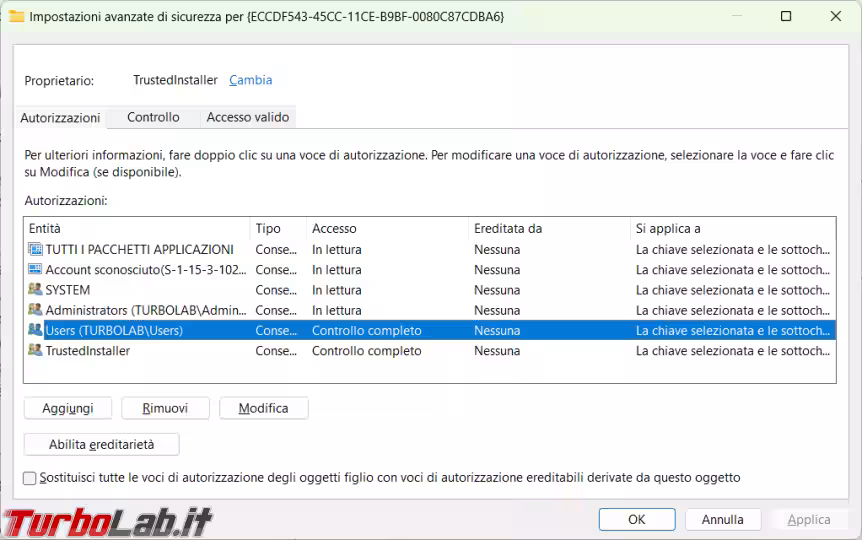The image size is (862, 540).
Task: Click the SYSTEM group icon
Action: (x=36, y=290)
